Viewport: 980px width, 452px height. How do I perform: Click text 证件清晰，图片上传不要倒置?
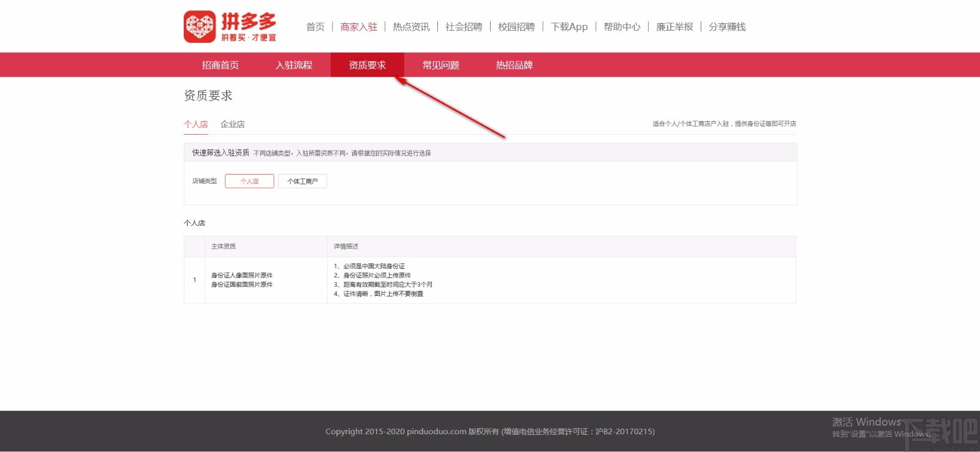coord(383,294)
